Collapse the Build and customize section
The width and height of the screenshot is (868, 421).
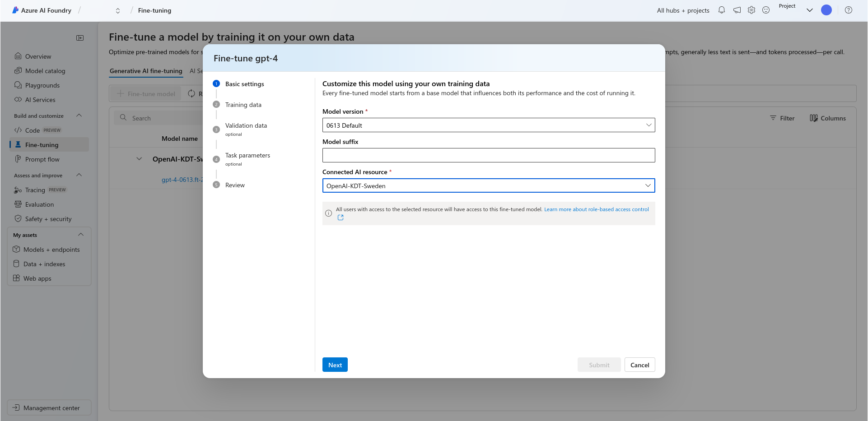(79, 116)
